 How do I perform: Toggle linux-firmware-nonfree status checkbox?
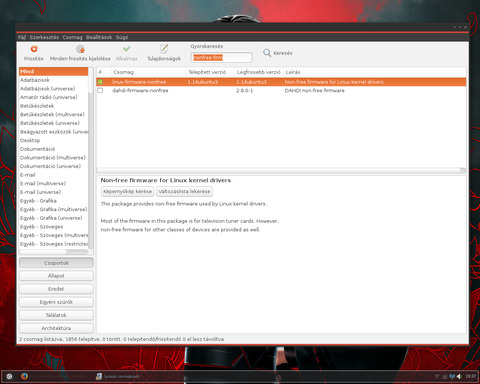[100, 82]
